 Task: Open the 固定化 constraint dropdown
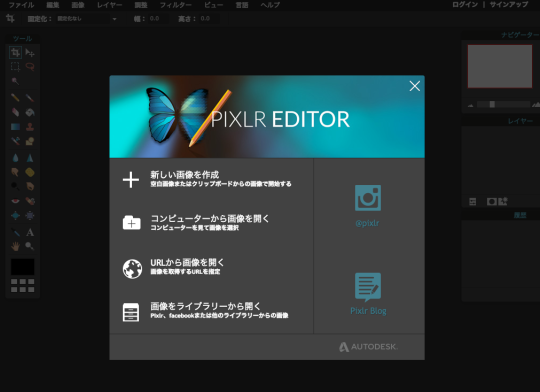pyautogui.click(x=87, y=19)
